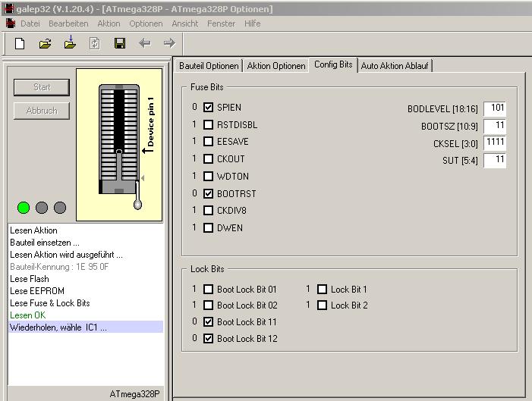
Task: Toggle the SPIEN fuse bit checkbox
Action: (208, 108)
